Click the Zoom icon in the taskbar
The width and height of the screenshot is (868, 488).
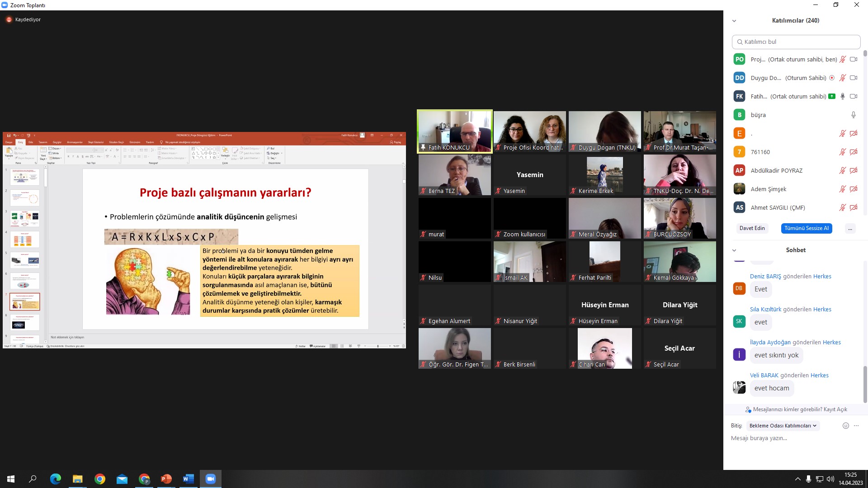point(211,479)
